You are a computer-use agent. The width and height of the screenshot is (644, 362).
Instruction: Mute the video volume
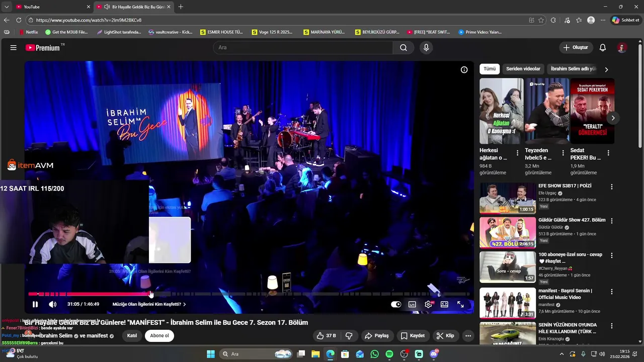click(x=52, y=304)
